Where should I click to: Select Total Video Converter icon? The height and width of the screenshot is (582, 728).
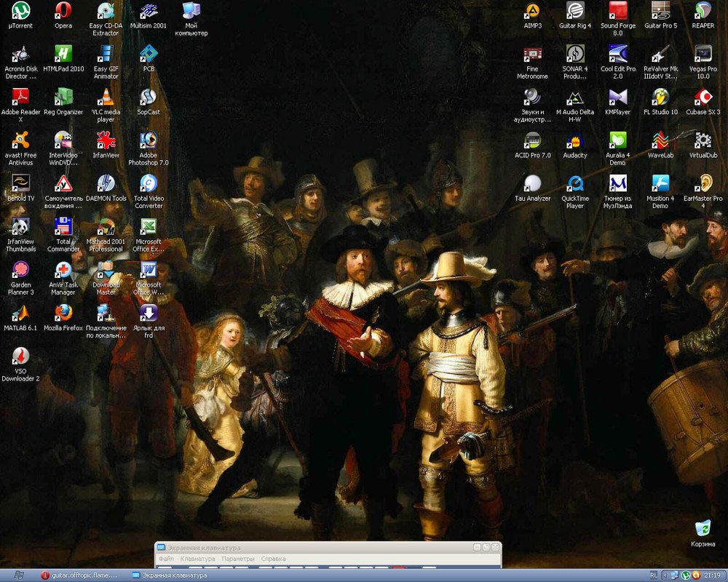pyautogui.click(x=149, y=191)
